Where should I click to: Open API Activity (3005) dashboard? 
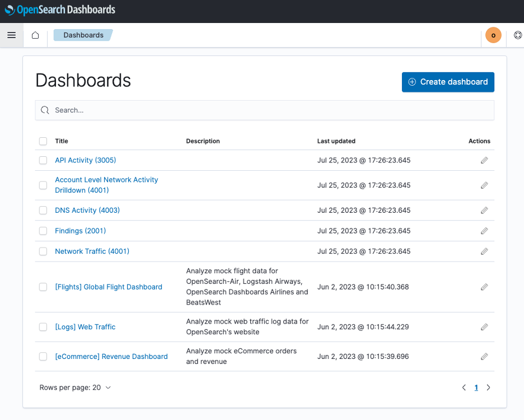point(86,160)
